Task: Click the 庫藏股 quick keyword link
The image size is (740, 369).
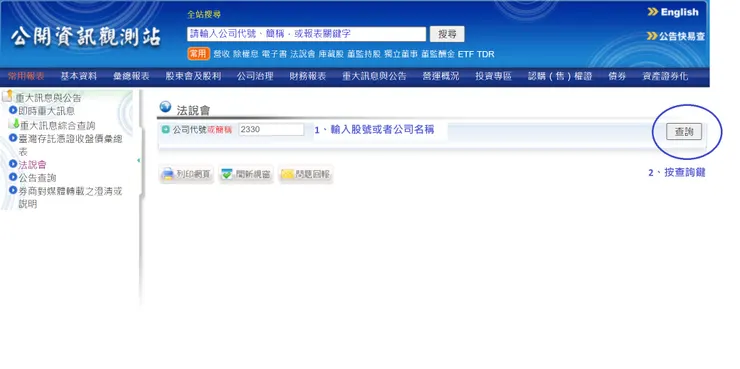Action: (331, 54)
